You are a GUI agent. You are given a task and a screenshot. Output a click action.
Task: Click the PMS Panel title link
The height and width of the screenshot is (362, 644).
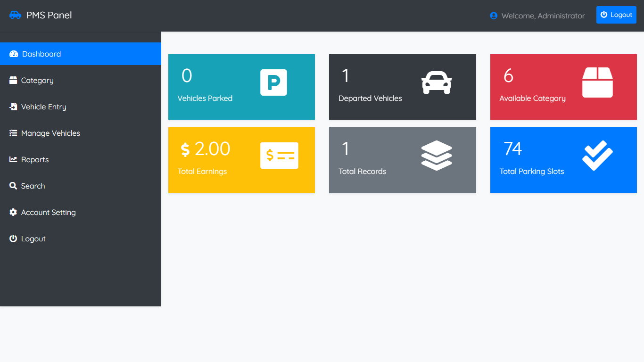(49, 15)
